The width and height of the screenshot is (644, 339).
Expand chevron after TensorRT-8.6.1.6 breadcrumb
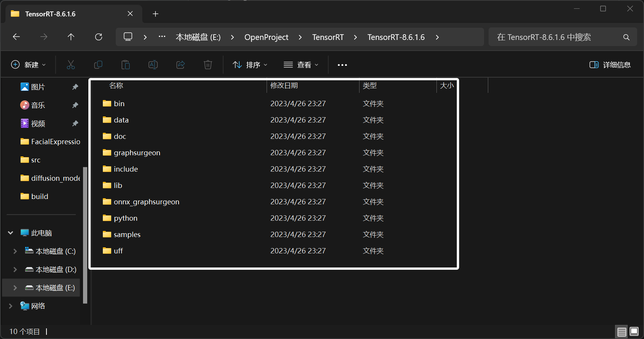(437, 37)
